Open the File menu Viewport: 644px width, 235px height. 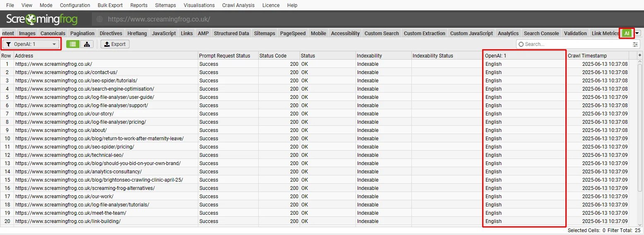coord(10,5)
